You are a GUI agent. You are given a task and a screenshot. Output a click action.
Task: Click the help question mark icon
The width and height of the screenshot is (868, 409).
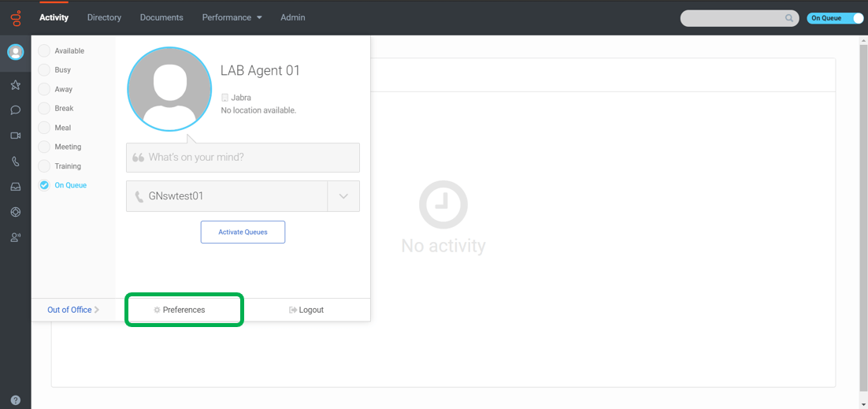(15, 400)
